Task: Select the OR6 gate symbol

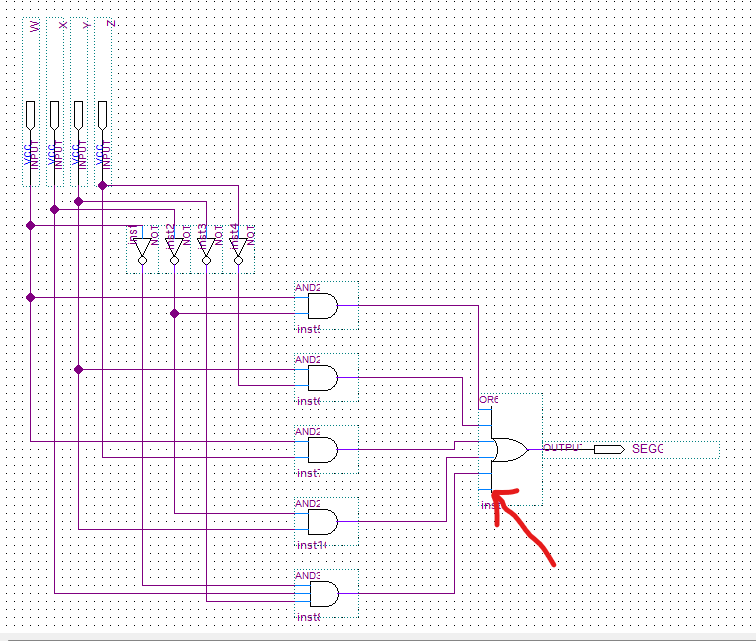Action: (x=510, y=449)
